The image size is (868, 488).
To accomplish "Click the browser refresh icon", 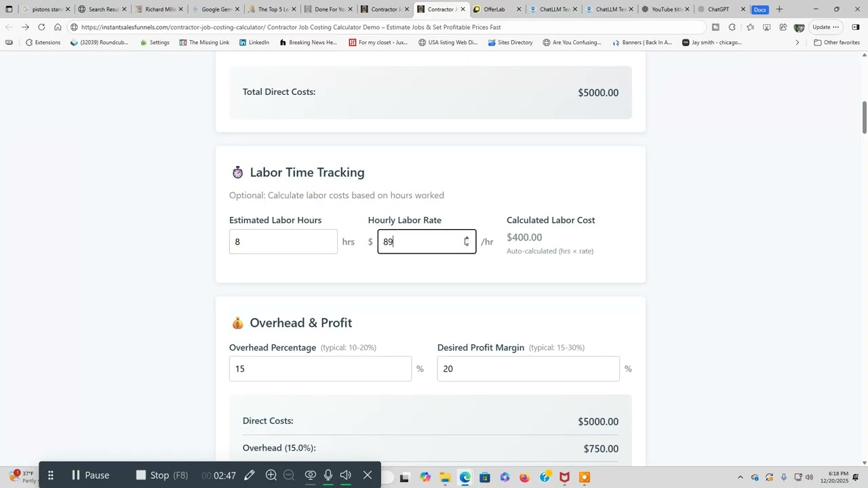I will click(41, 27).
